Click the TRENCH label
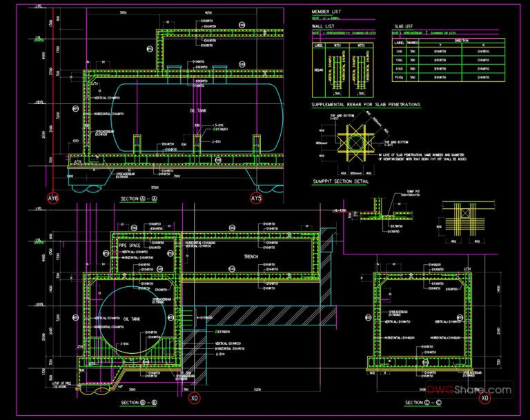Viewport: 530px width, 420px height. pos(251,257)
